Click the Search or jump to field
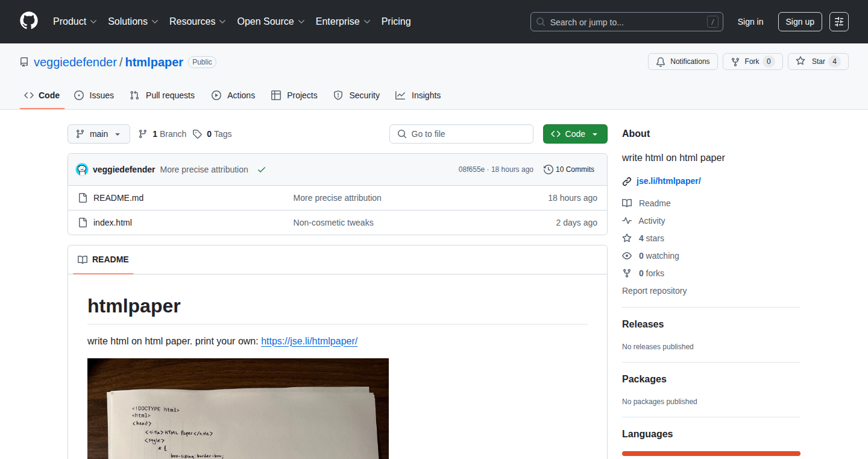Viewport: 868px width, 459px height. [627, 22]
